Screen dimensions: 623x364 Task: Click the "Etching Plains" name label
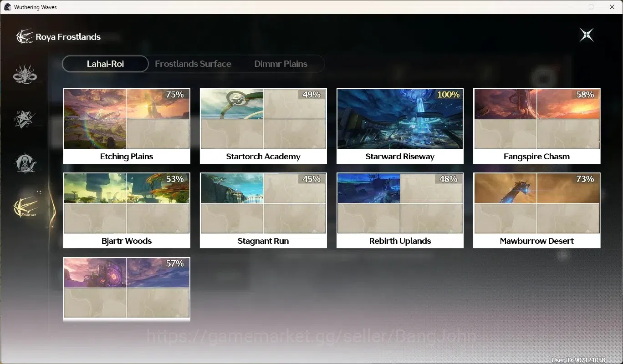point(127,157)
